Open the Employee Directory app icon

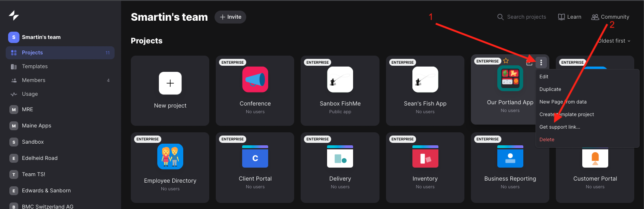tap(170, 157)
